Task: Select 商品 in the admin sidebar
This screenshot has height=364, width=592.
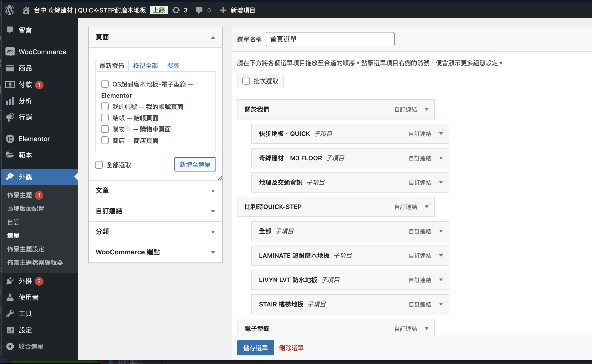Action: pyautogui.click(x=25, y=68)
